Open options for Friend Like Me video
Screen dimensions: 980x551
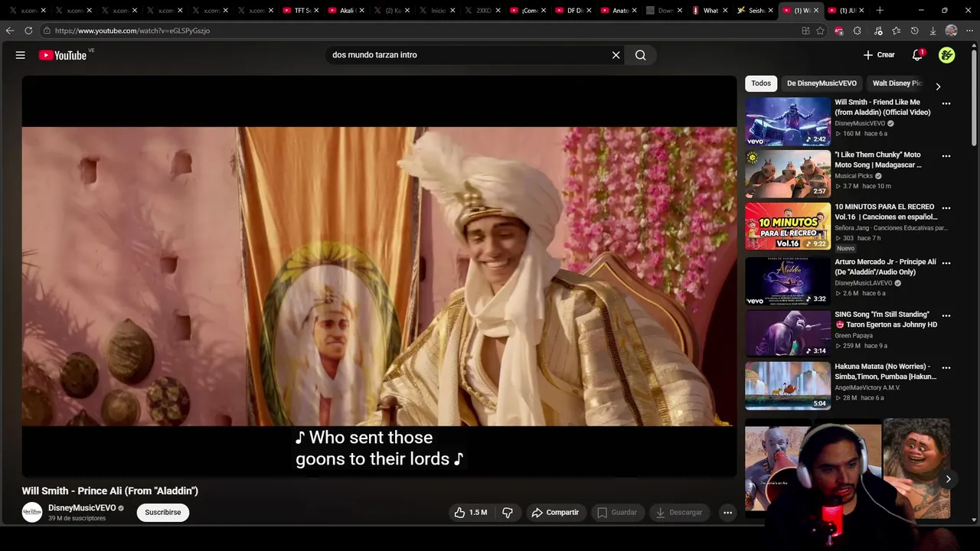[946, 103]
